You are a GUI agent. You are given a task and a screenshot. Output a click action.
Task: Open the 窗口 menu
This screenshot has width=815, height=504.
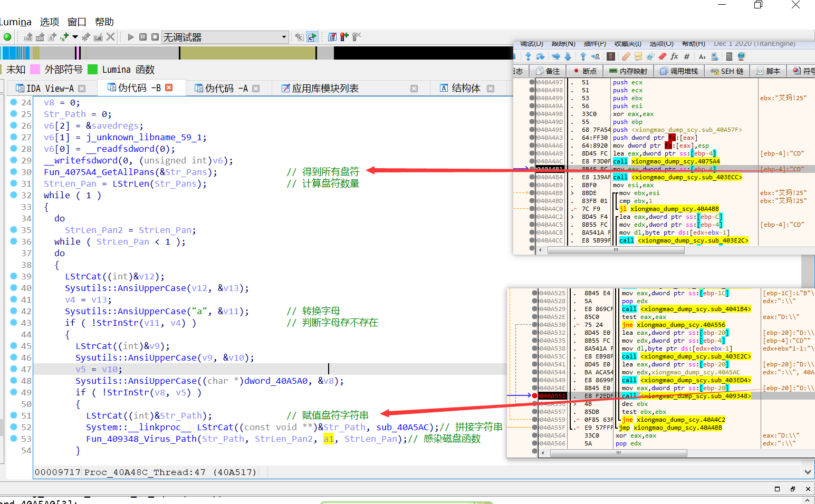click(77, 22)
